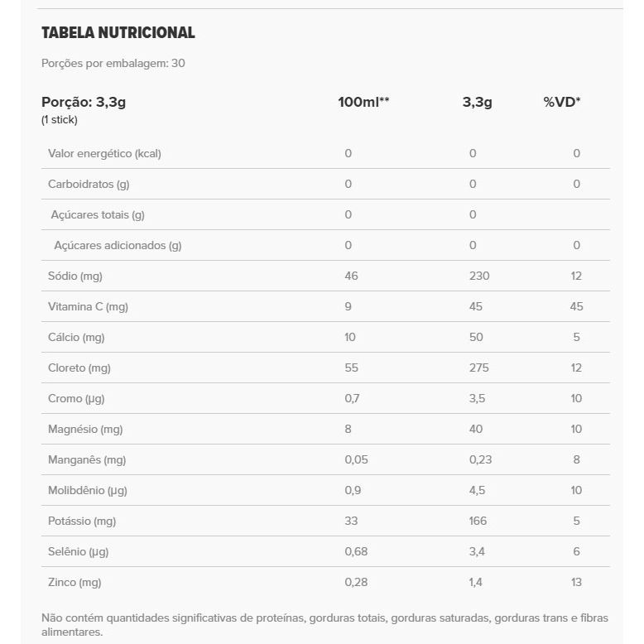Select the 'Valor energético (kcal)' row label
The image size is (644, 644).
[104, 154]
